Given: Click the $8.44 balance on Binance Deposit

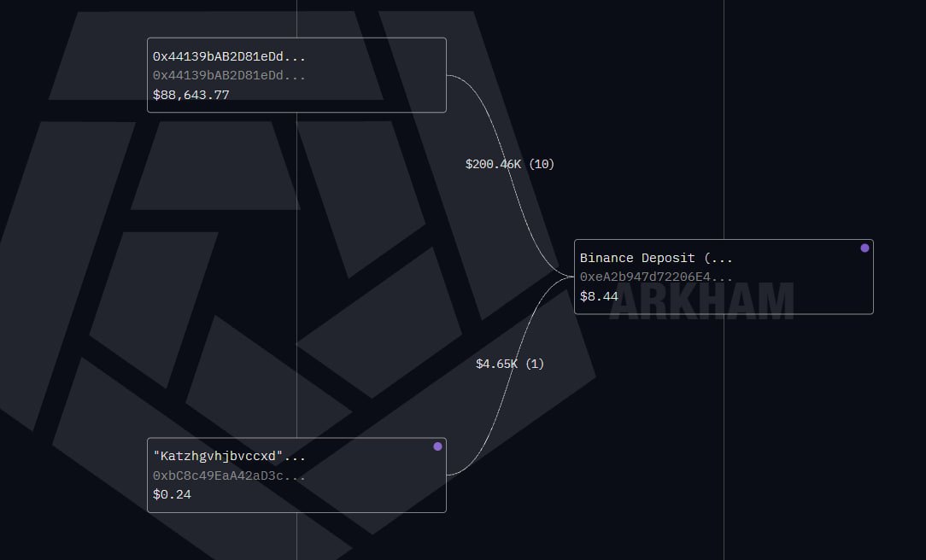Looking at the screenshot, I should pos(599,296).
